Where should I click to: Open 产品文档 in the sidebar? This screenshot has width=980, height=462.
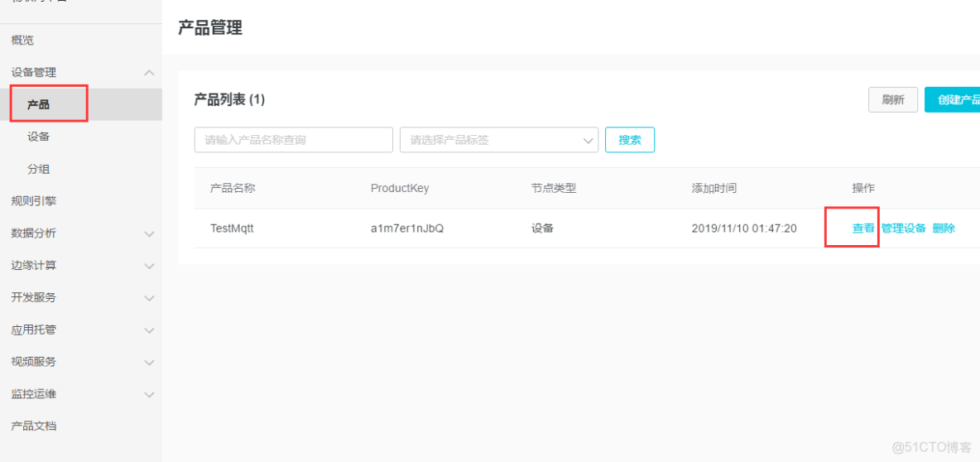[x=34, y=426]
